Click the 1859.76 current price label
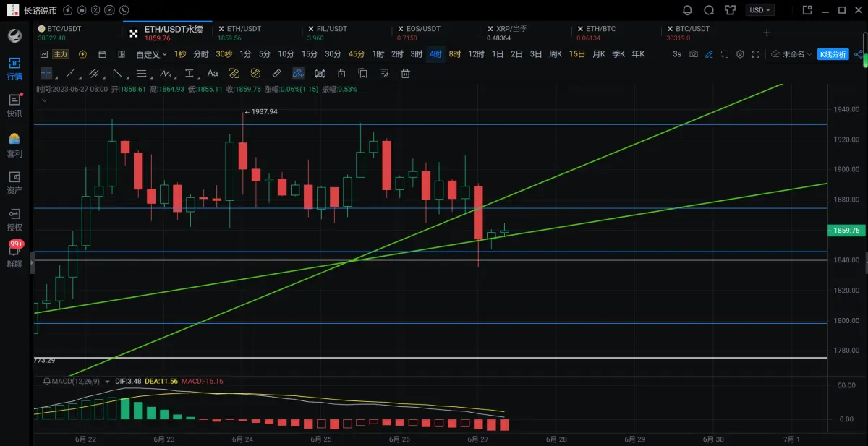 tap(846, 231)
